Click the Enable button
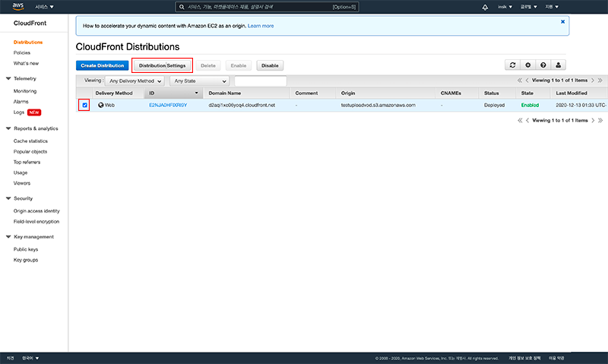Viewport: 608px width, 364px height. 239,65
